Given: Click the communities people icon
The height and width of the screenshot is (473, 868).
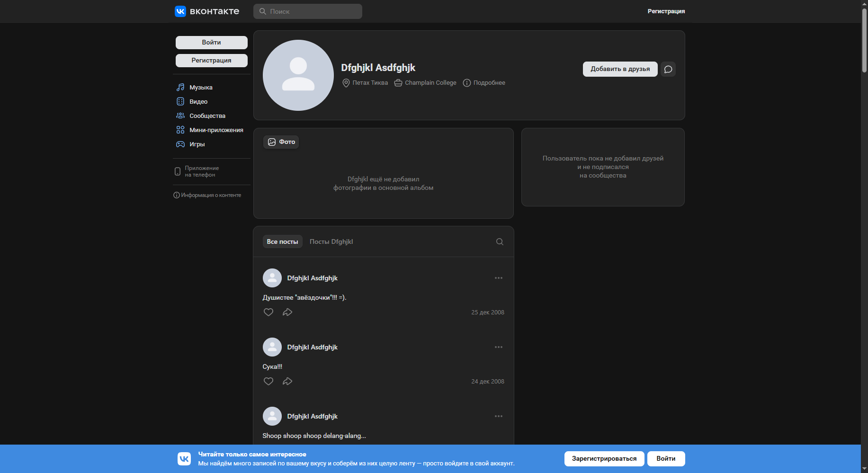Looking at the screenshot, I should pyautogui.click(x=180, y=116).
